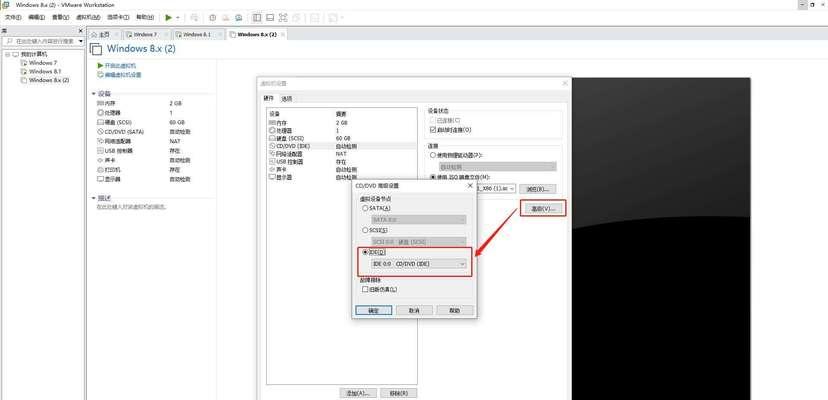This screenshot has width=828, height=400.
Task: Click the search magnifier icon in library box
Action: click(9, 41)
